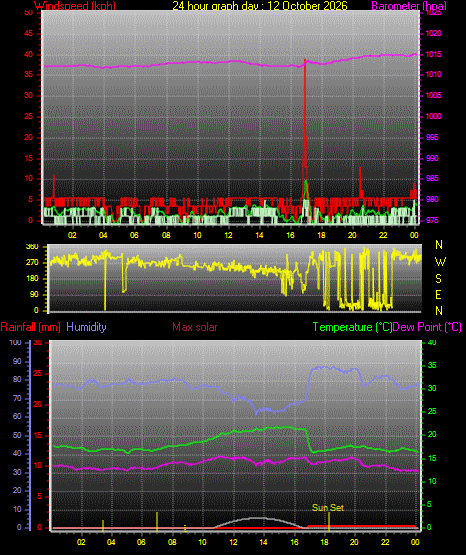
Task: Click the 'S' compass direction label
Action: pyautogui.click(x=438, y=279)
